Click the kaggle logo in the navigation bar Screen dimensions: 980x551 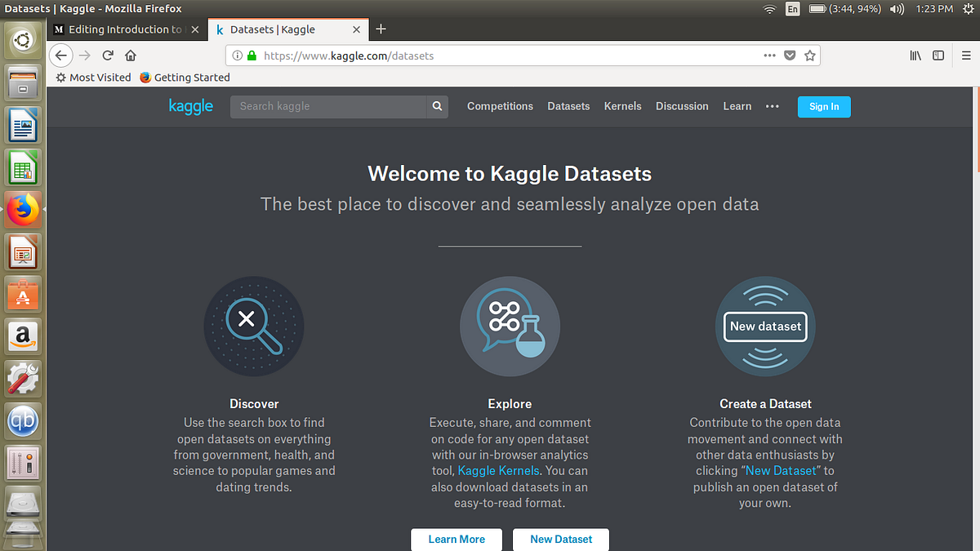click(190, 106)
